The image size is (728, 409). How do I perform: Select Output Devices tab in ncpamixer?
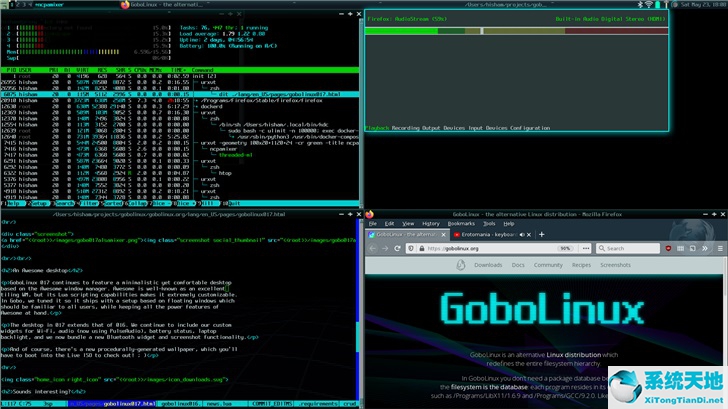coord(444,128)
